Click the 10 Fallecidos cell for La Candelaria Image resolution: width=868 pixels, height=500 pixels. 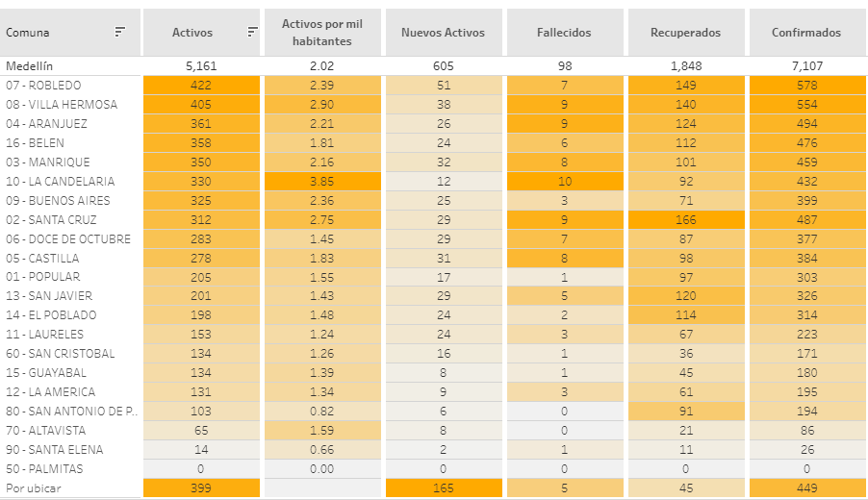point(564,181)
